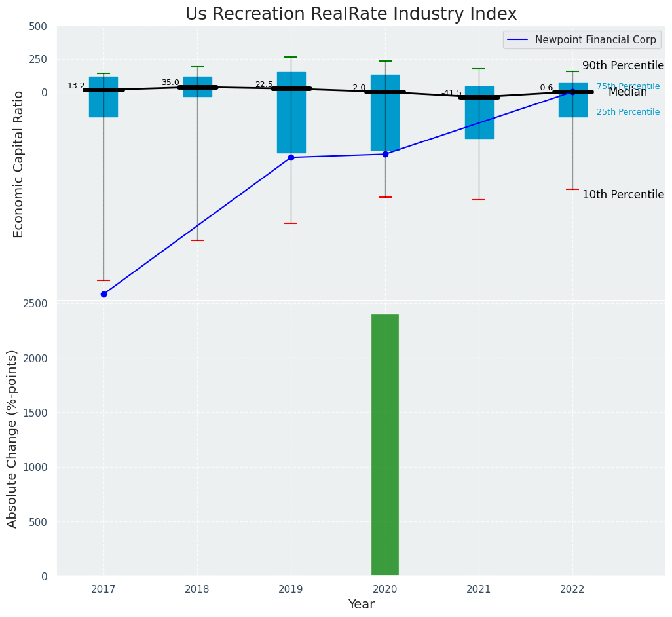Click the chart title Us Recreation RealRate Industry Index

pos(351,14)
